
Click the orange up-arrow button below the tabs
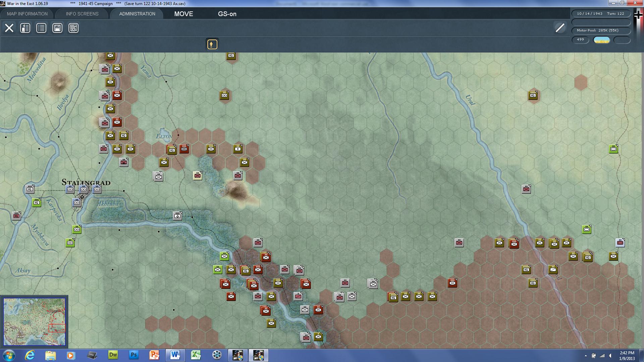tap(212, 44)
